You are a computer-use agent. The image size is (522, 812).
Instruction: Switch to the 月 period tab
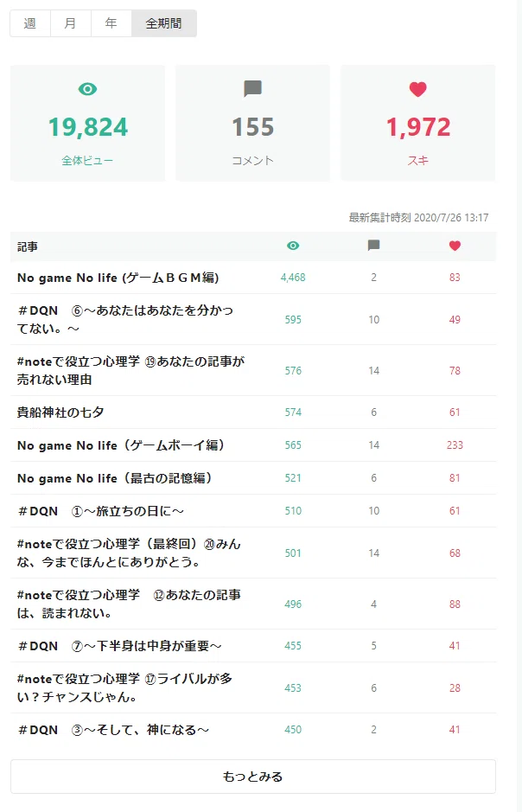(x=70, y=23)
